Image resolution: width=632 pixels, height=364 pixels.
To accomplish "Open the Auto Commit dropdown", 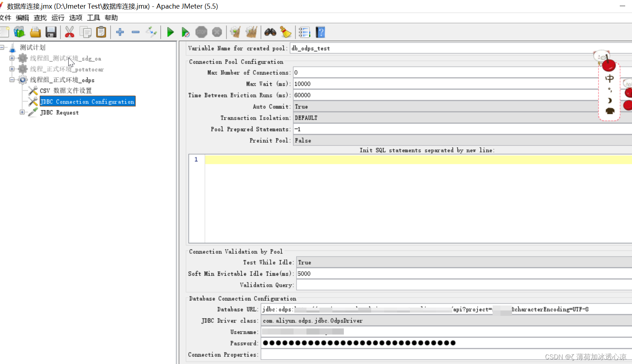I will pyautogui.click(x=462, y=106).
